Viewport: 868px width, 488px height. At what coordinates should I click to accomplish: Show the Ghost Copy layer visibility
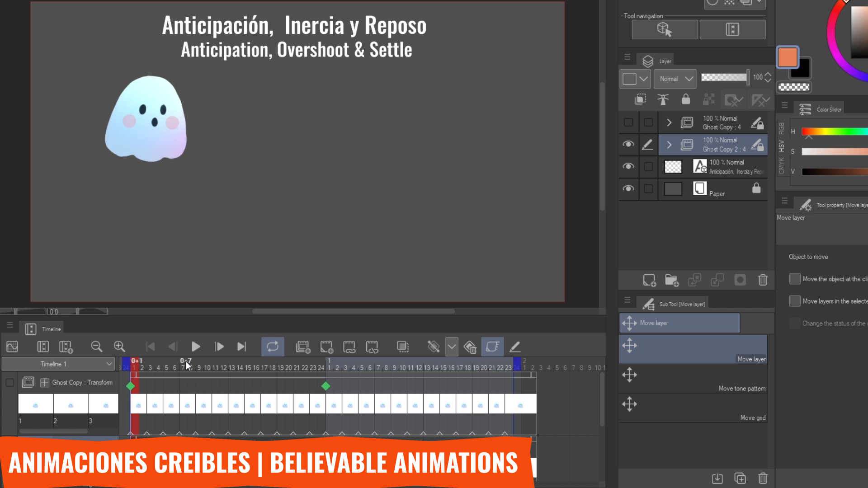pos(628,122)
